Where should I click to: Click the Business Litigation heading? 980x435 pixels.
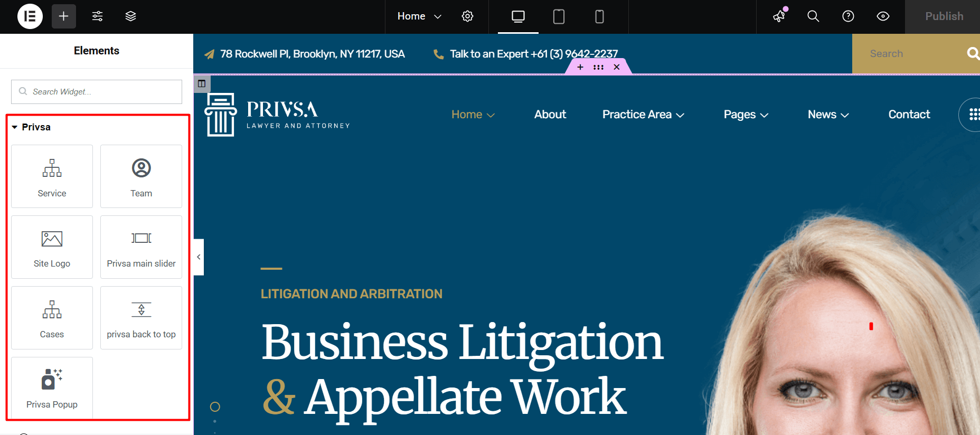463,343
